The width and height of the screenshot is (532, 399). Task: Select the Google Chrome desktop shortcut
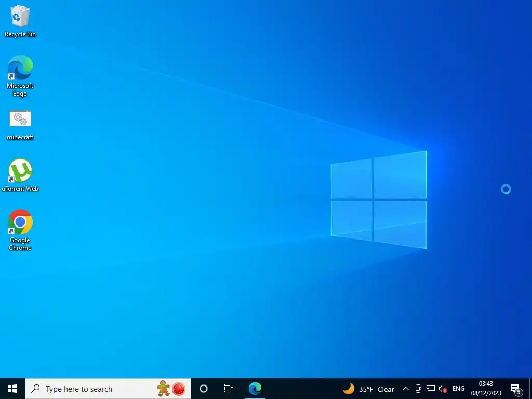(x=20, y=230)
